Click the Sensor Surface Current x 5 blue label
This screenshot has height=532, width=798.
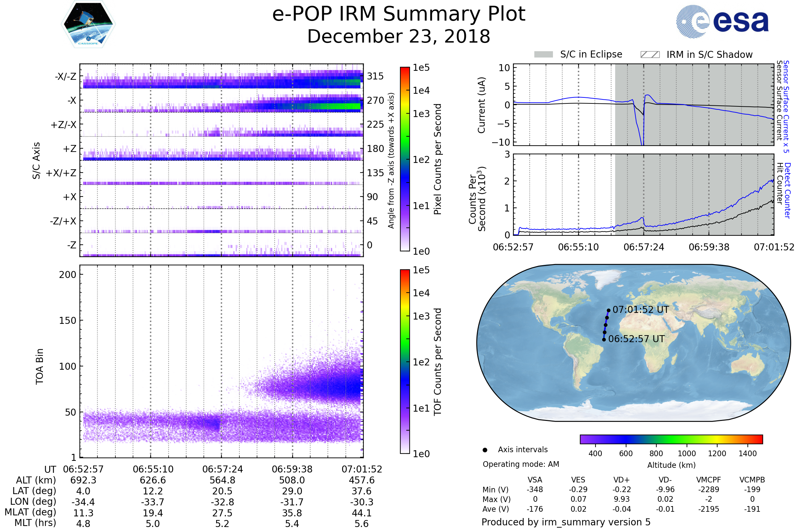click(786, 107)
